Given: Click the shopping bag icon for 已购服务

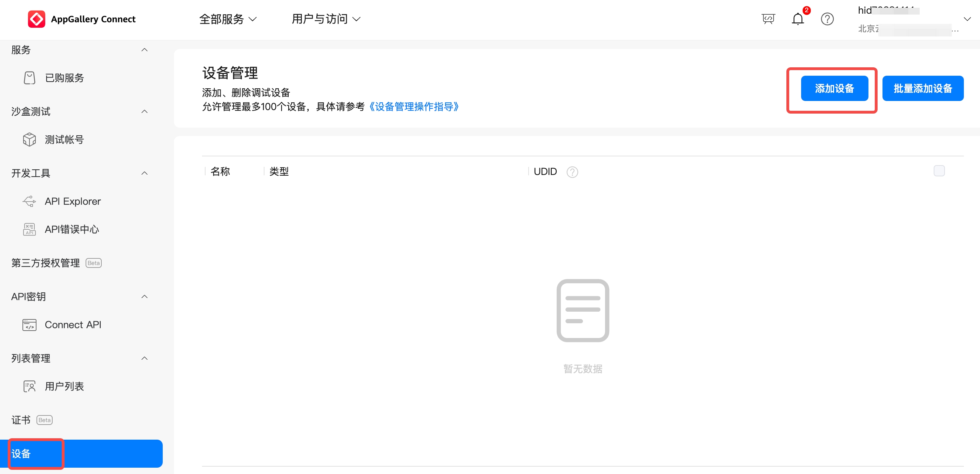Looking at the screenshot, I should point(29,78).
